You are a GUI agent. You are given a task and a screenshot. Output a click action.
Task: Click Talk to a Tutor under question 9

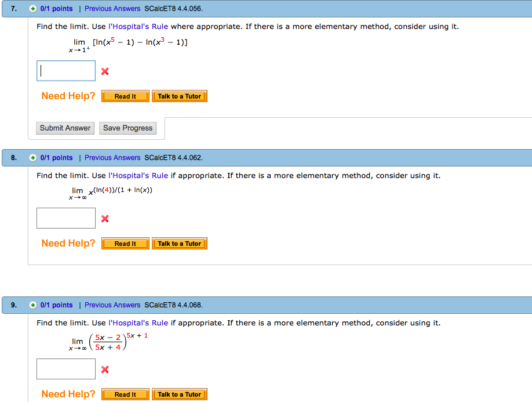coord(179,394)
